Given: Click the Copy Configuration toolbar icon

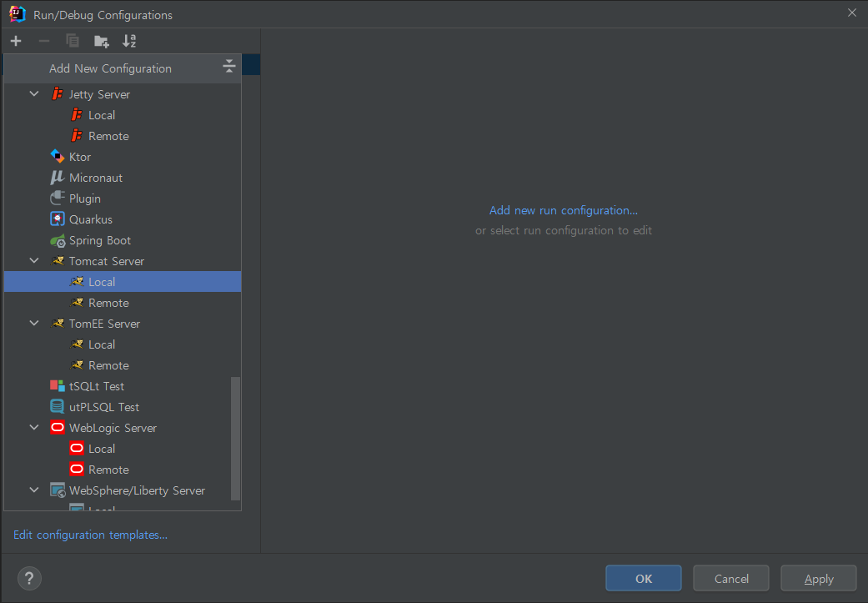Looking at the screenshot, I should point(73,41).
